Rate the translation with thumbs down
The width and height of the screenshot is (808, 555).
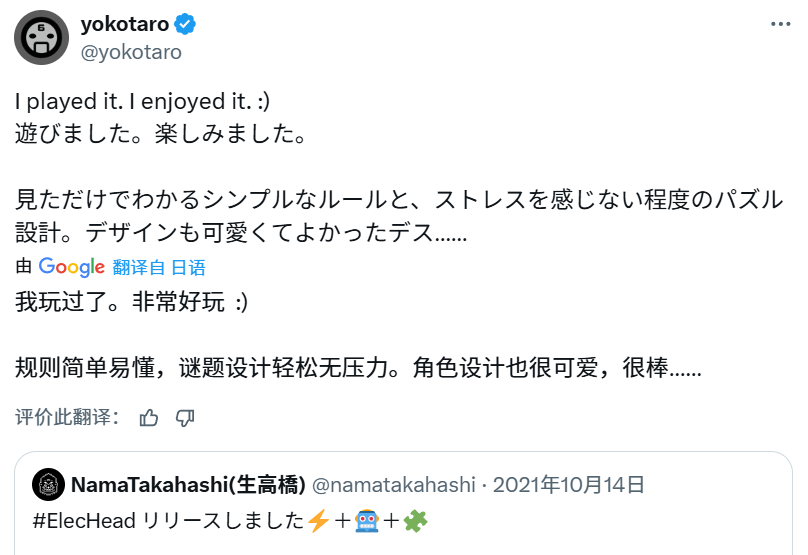[x=185, y=417]
